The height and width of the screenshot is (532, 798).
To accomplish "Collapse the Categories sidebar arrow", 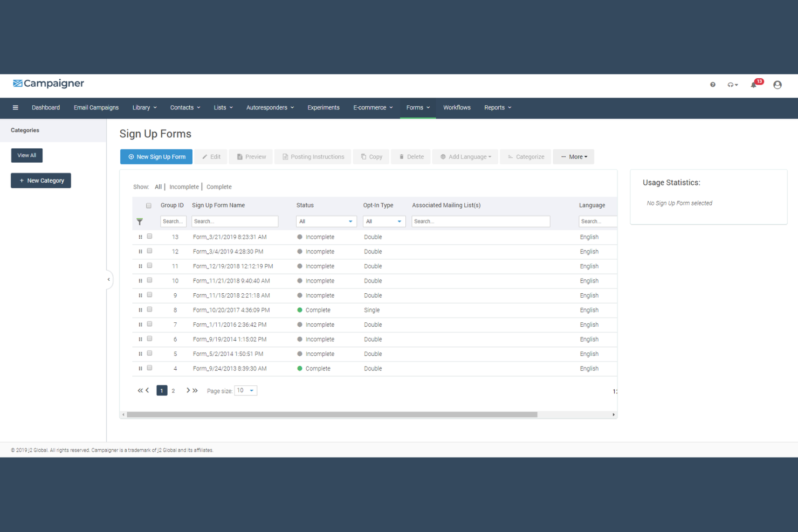I will pos(109,279).
